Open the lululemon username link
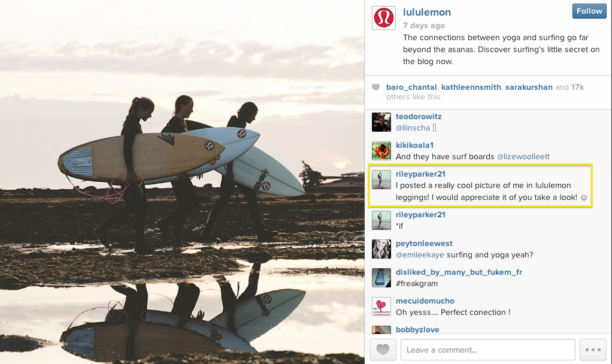 (x=426, y=12)
